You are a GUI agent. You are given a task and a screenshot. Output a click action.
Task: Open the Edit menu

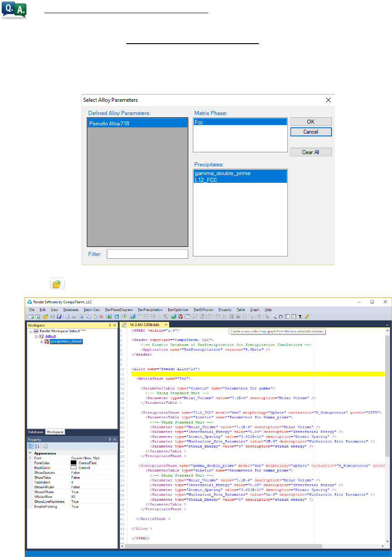tap(42, 310)
